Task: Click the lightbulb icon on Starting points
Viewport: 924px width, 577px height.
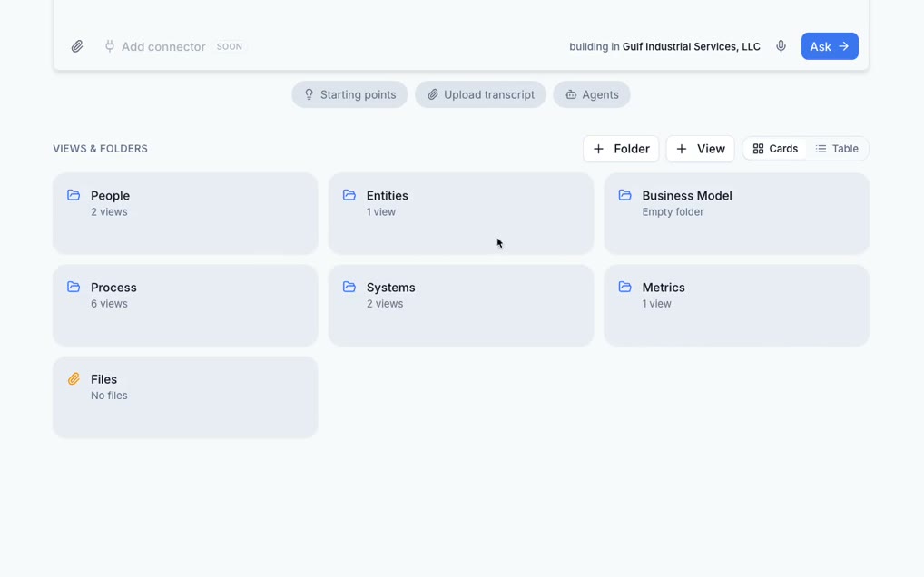Action: 309,94
